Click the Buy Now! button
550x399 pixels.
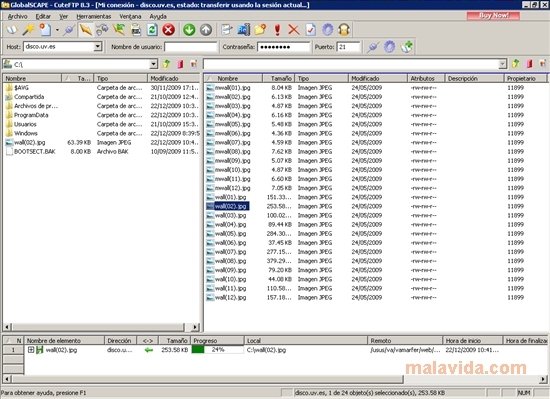point(493,16)
